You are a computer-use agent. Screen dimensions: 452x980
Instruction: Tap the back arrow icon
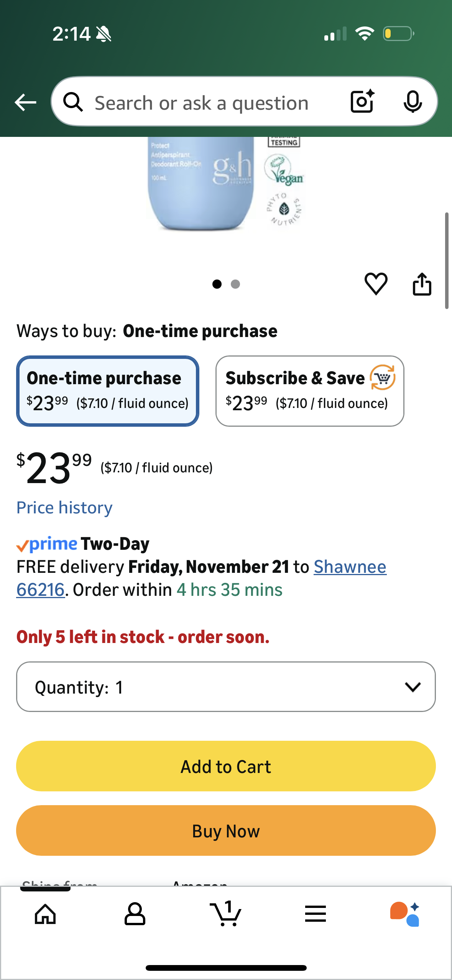[x=25, y=102]
